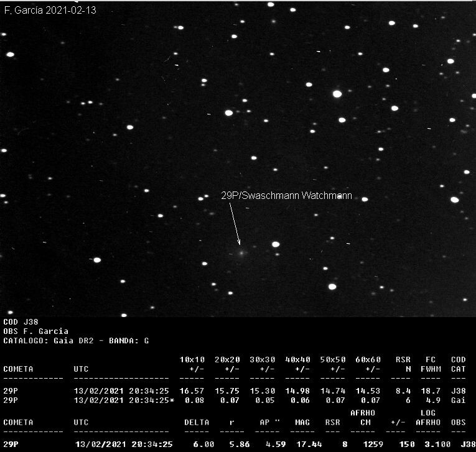This screenshot has width=476, height=452.
Task: Click the LOG AFRHO value "3.100"
Action: (437, 445)
